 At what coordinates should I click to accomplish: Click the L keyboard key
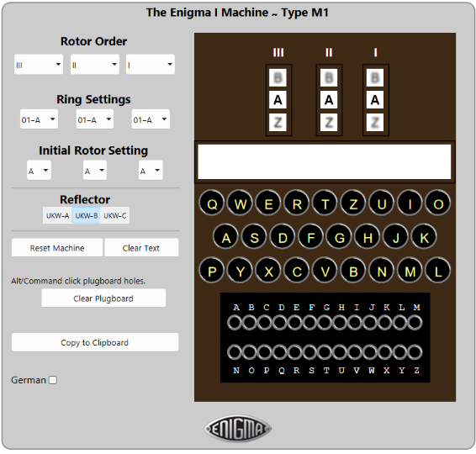click(438, 271)
